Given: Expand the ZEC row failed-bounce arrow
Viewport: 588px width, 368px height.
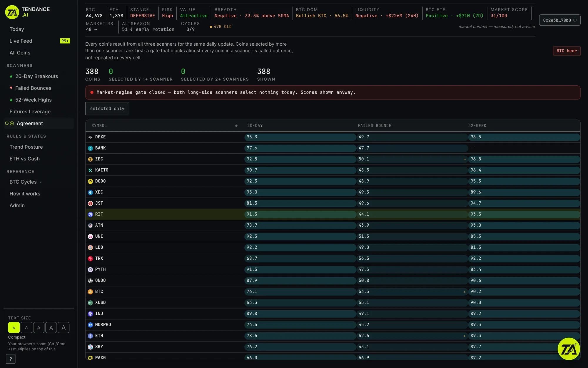Looking at the screenshot, I should tap(465, 159).
